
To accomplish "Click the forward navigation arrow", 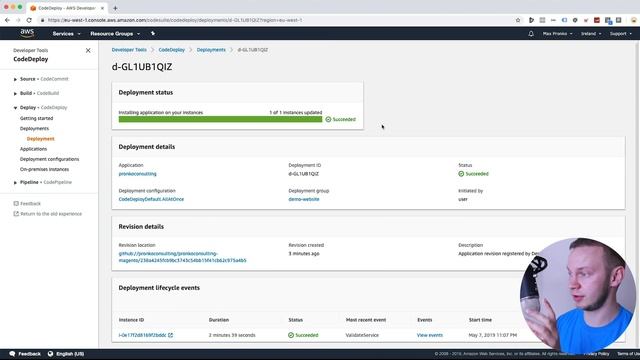I will [18, 20].
